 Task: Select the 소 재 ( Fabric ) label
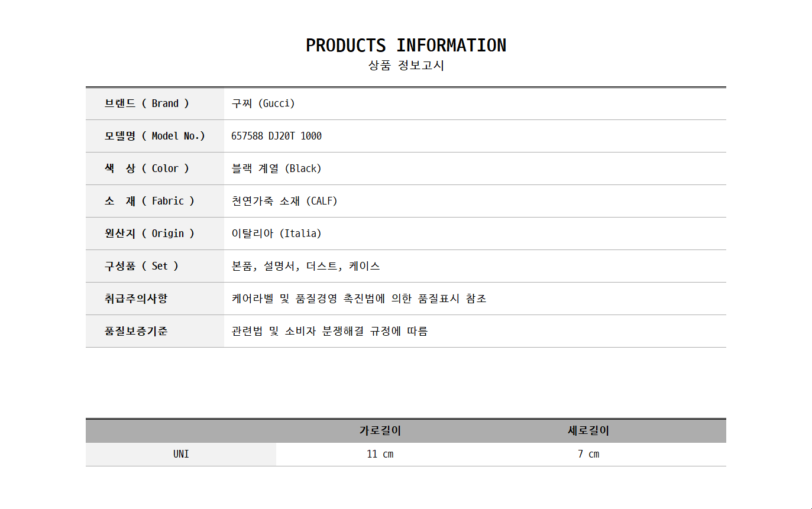(x=149, y=201)
